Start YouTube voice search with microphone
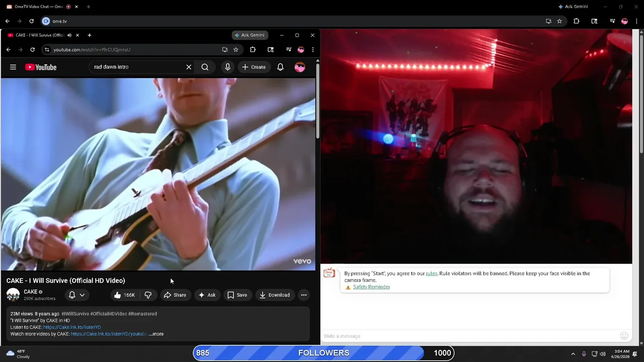Image resolution: width=644 pixels, height=362 pixels. click(x=227, y=67)
